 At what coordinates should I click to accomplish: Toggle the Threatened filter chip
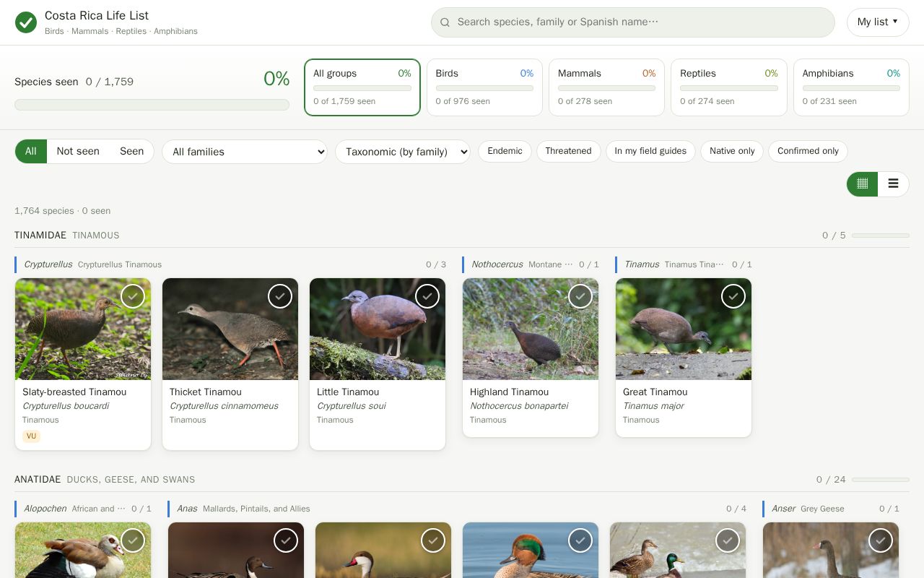click(568, 151)
